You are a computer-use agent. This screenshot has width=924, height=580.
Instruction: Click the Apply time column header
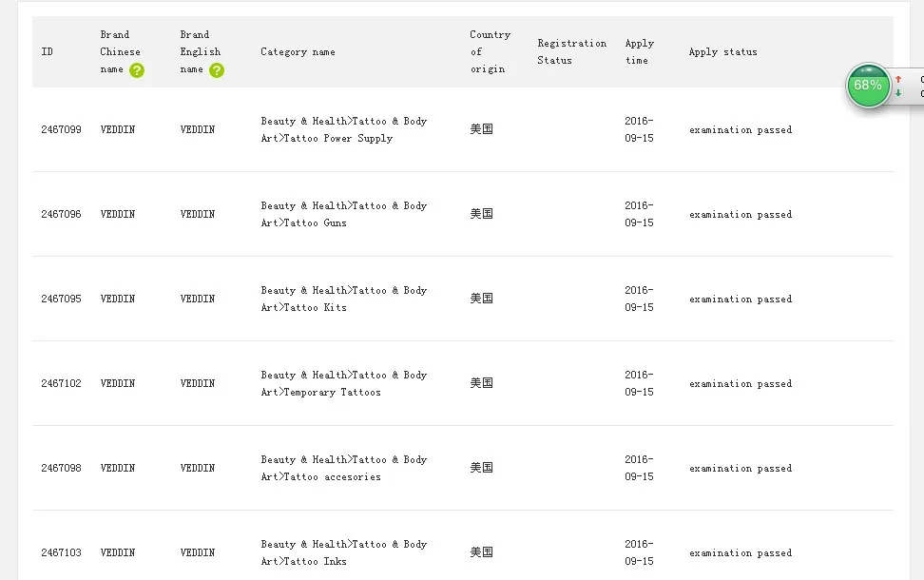click(x=639, y=52)
